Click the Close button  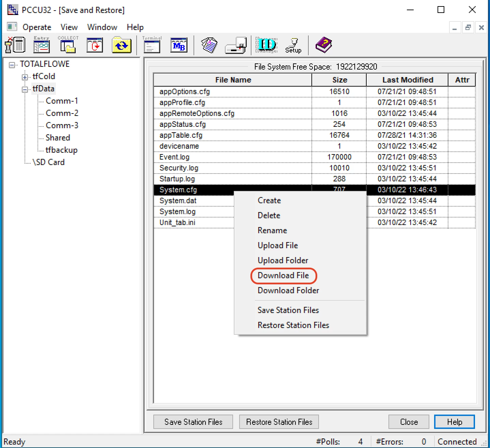tap(409, 422)
